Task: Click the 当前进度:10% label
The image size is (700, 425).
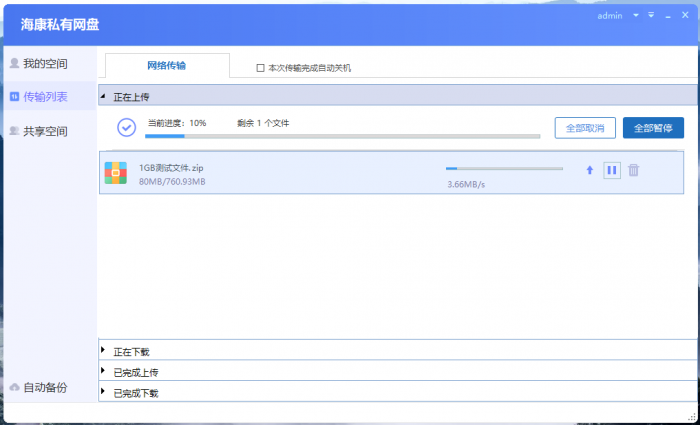Action: (x=177, y=123)
